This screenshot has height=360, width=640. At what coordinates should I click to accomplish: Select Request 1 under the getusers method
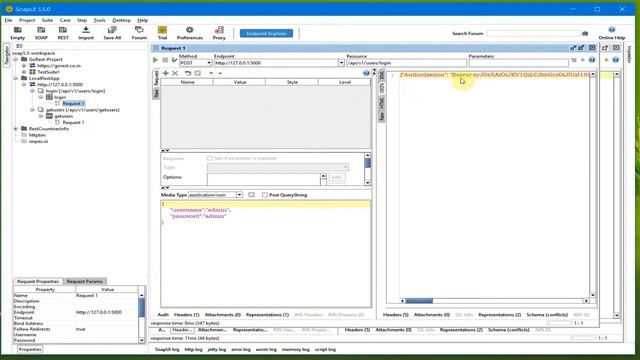click(73, 122)
